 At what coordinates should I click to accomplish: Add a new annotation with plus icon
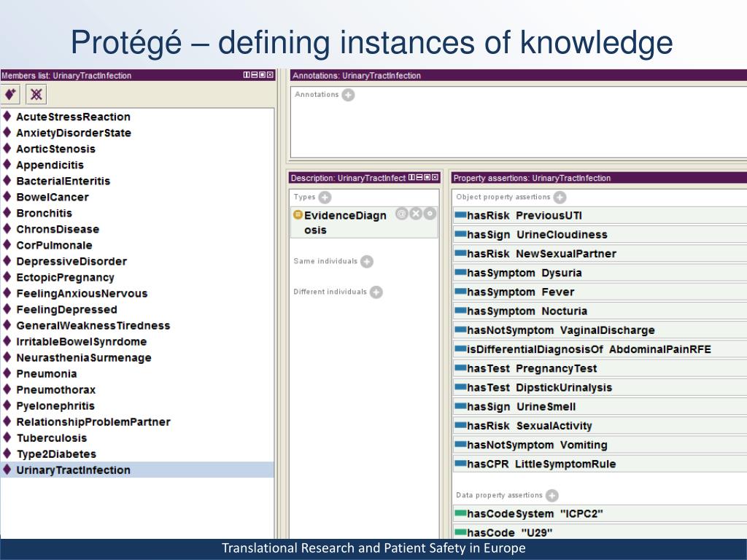(x=348, y=95)
